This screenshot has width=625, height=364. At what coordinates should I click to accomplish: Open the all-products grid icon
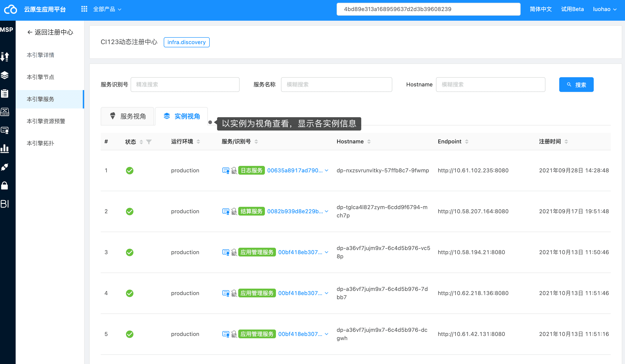pyautogui.click(x=84, y=9)
